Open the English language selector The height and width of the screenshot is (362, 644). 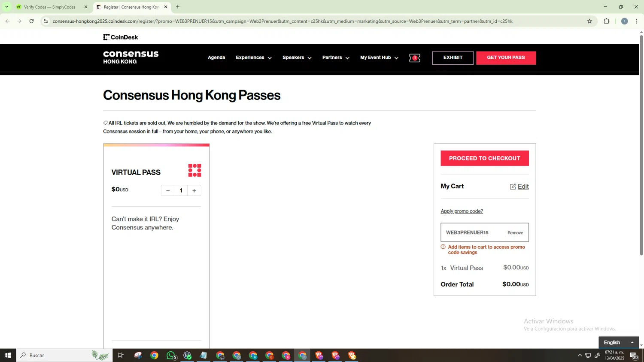coord(619,342)
